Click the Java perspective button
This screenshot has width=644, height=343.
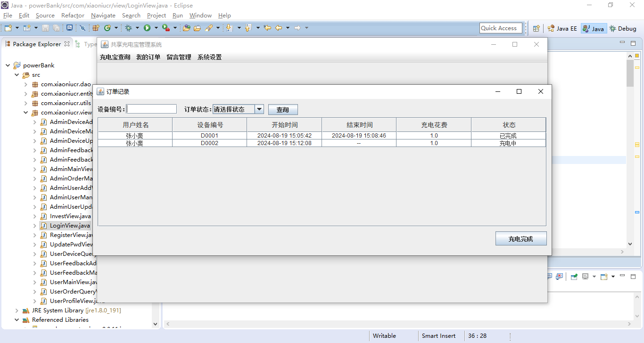click(x=593, y=28)
